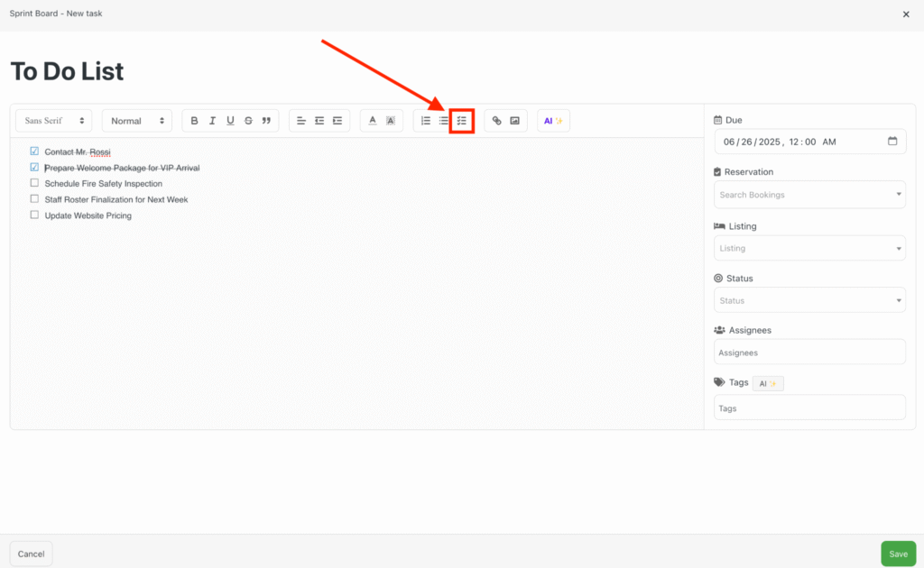This screenshot has height=568, width=924.
Task: Click the Save button
Action: coord(898,553)
